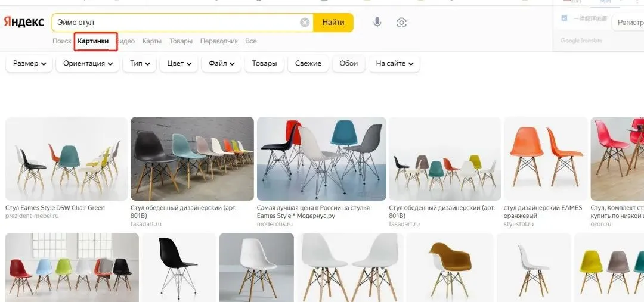Screen dimensions: 644x302
Task: Start voice search with the microphone icon
Action: [x=377, y=23]
